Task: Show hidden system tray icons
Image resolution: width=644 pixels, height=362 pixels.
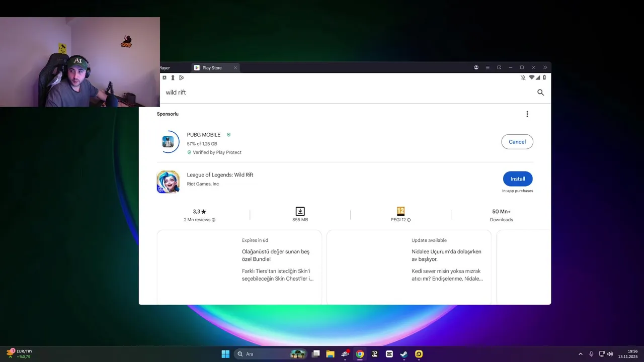Action: coord(580,354)
